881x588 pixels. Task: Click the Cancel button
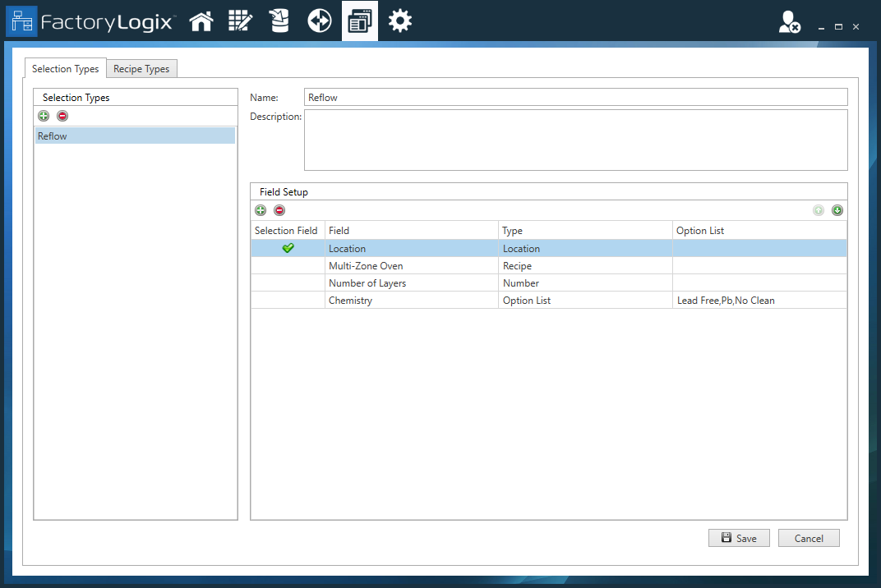point(809,538)
